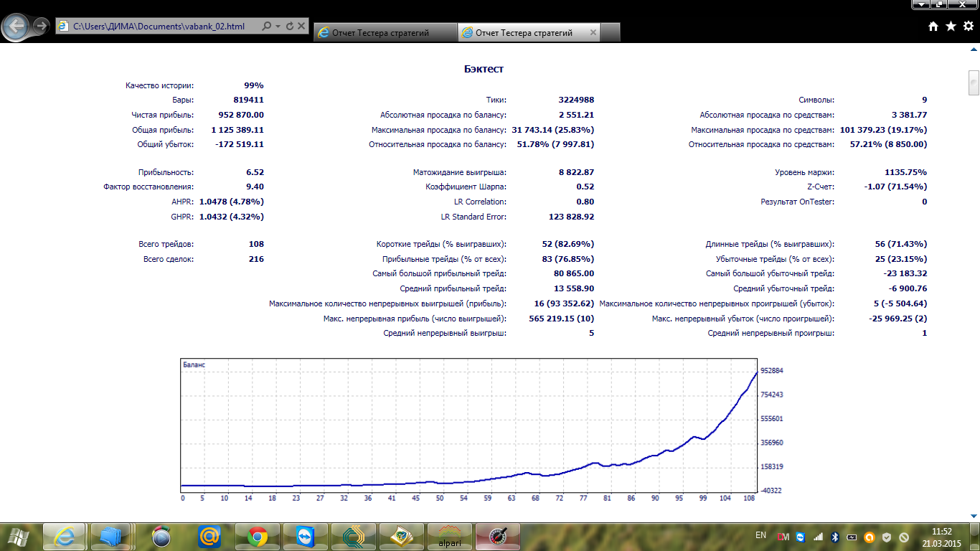980x551 pixels.
Task: Click the Bars value '819411'
Action: click(x=248, y=100)
